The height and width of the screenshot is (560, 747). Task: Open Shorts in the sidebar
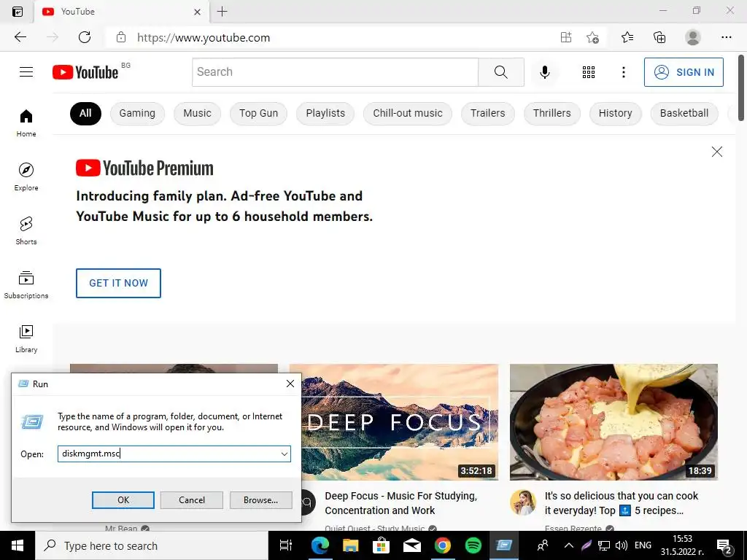[26, 230]
